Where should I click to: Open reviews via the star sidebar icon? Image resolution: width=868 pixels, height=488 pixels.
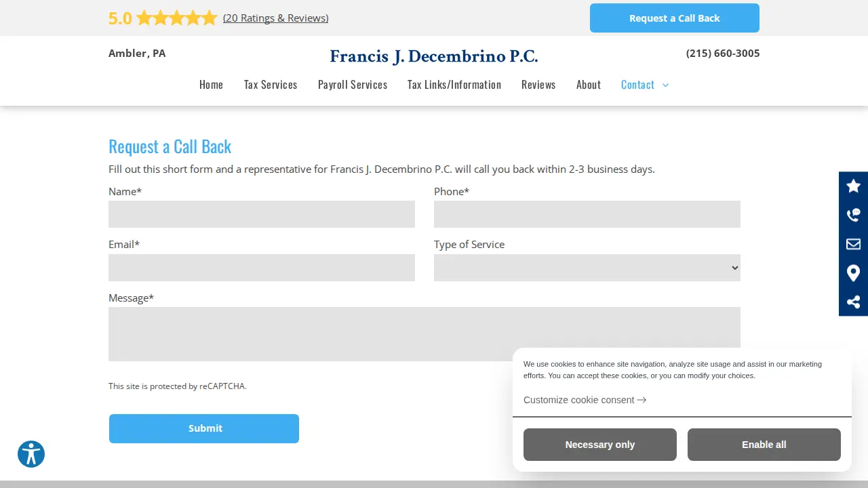pyautogui.click(x=853, y=186)
